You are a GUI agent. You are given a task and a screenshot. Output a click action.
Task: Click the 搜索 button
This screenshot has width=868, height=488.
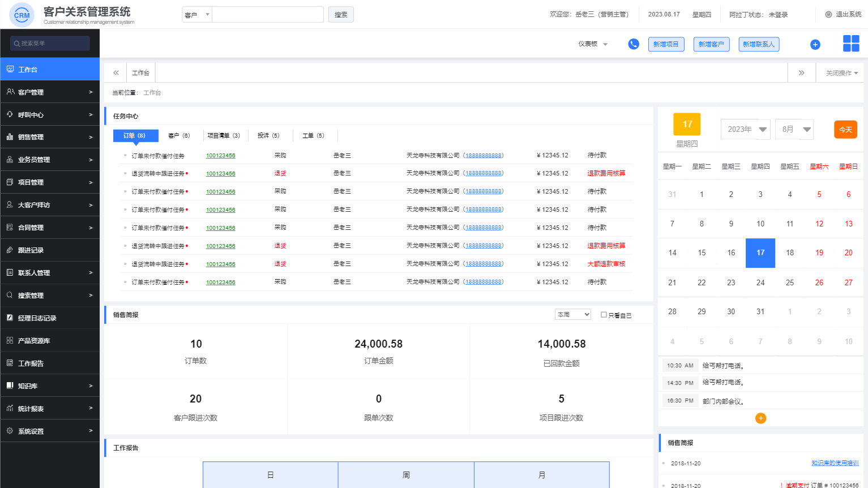341,15
